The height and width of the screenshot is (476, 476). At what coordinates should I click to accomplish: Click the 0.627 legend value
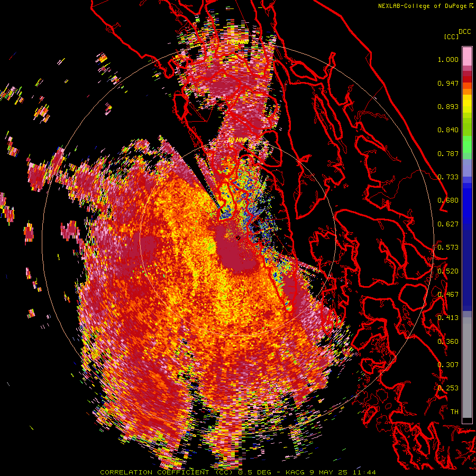pos(448,224)
